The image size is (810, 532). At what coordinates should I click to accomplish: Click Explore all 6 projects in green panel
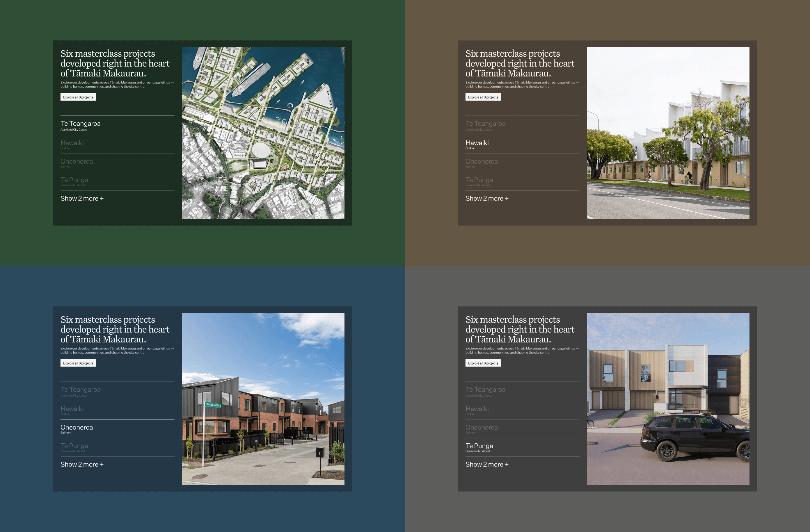[78, 97]
